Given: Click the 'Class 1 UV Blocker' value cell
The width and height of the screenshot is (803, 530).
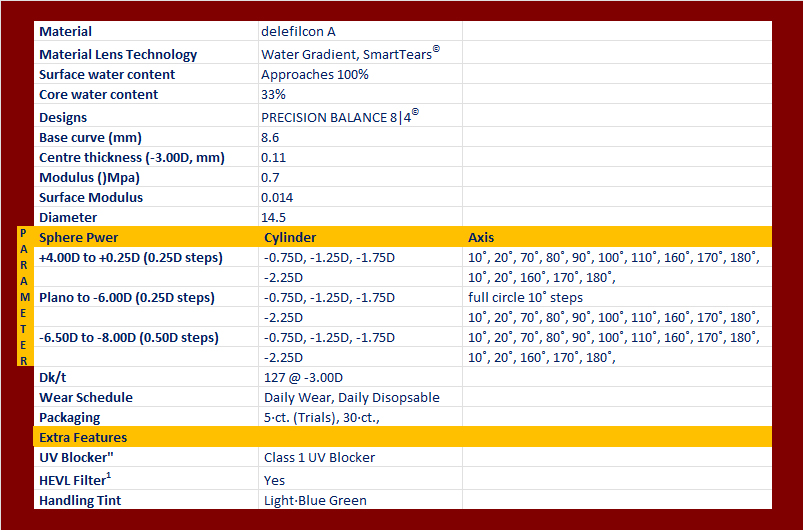Looking at the screenshot, I should [360, 457].
